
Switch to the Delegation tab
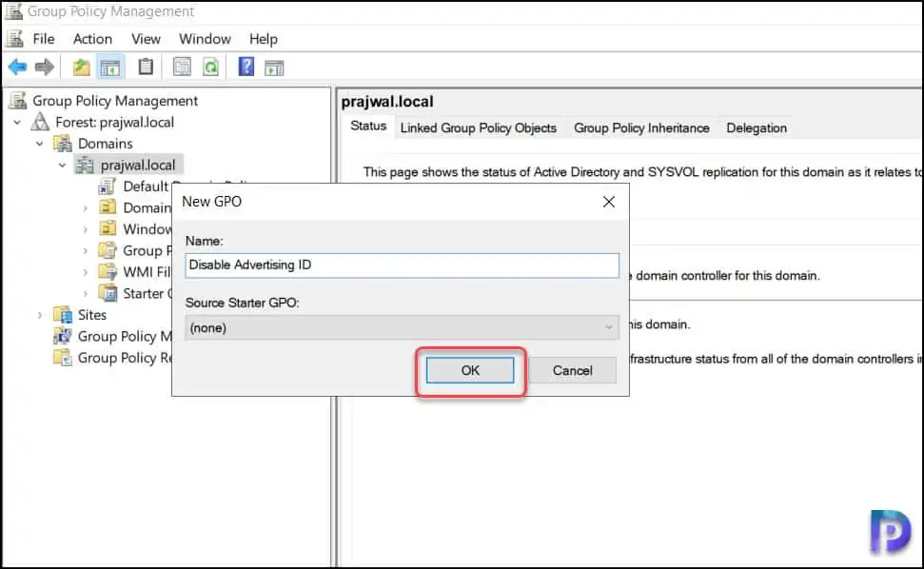(x=757, y=128)
